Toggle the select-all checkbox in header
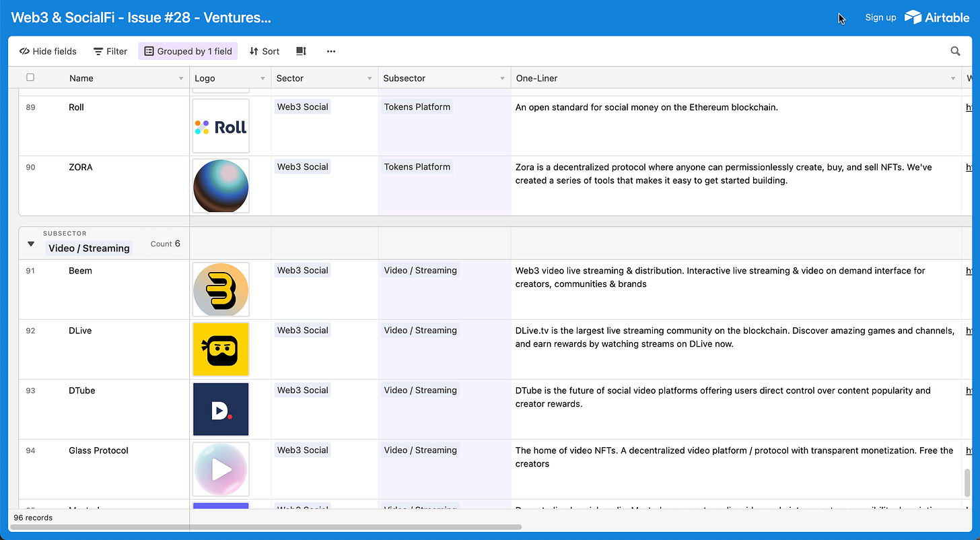 click(x=30, y=78)
